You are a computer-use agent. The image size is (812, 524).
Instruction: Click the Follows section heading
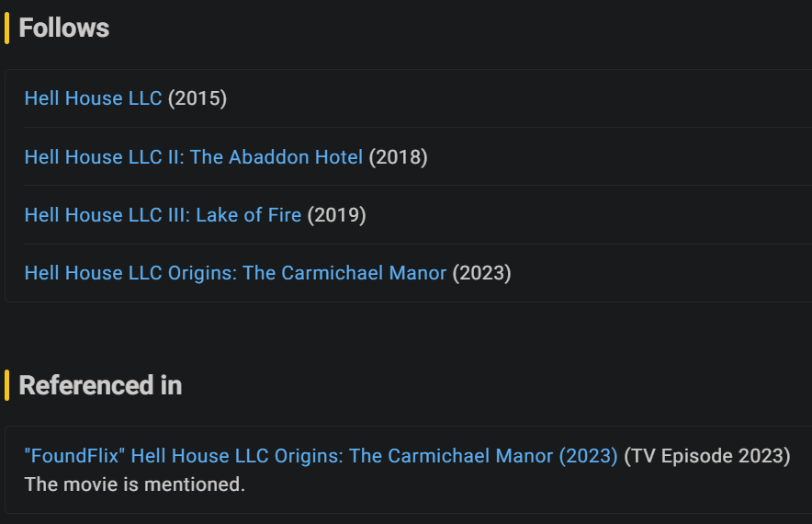click(64, 28)
